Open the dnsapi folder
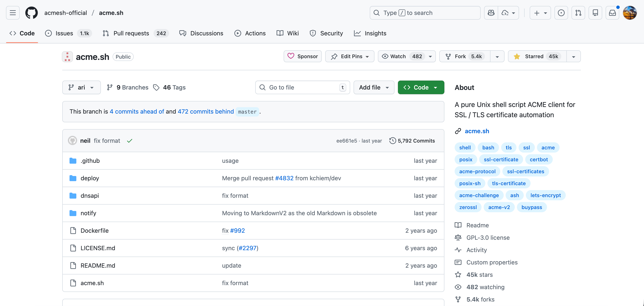 click(90, 196)
